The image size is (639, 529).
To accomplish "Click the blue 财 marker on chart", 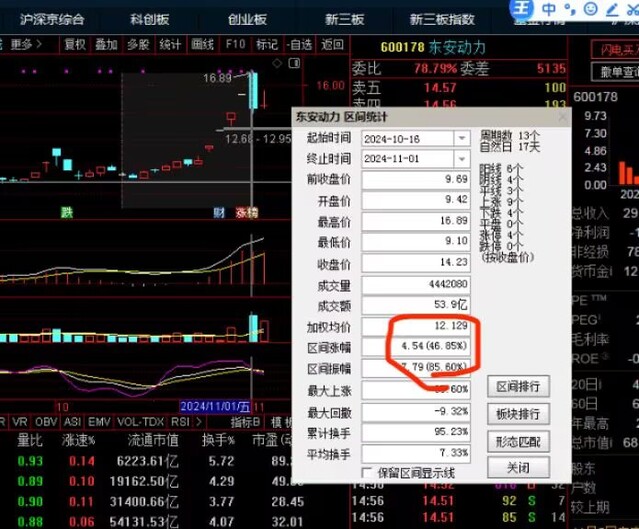I will (219, 212).
